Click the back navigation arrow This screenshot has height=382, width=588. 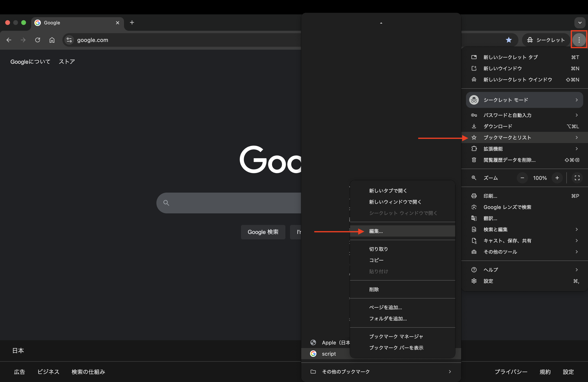point(9,40)
